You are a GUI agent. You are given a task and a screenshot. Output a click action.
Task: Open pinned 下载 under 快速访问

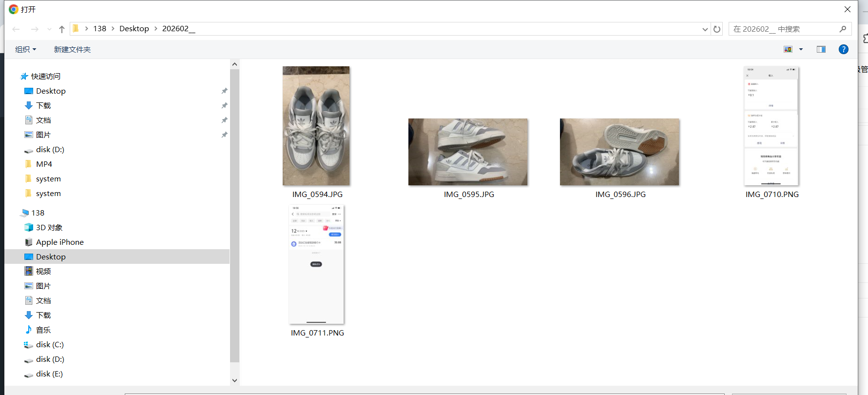(x=38, y=106)
